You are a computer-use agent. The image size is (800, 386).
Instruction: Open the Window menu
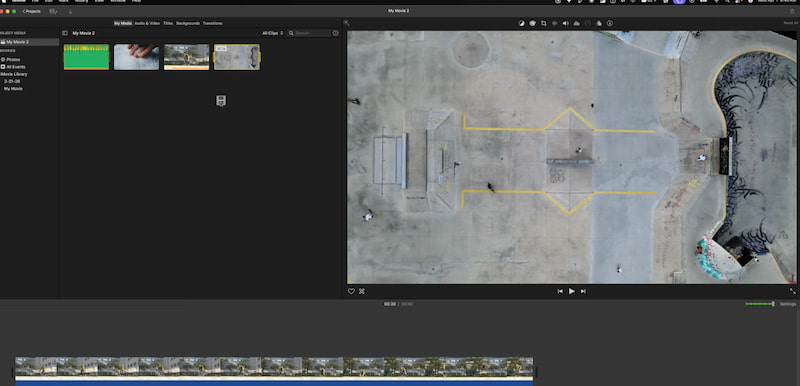click(x=118, y=1)
